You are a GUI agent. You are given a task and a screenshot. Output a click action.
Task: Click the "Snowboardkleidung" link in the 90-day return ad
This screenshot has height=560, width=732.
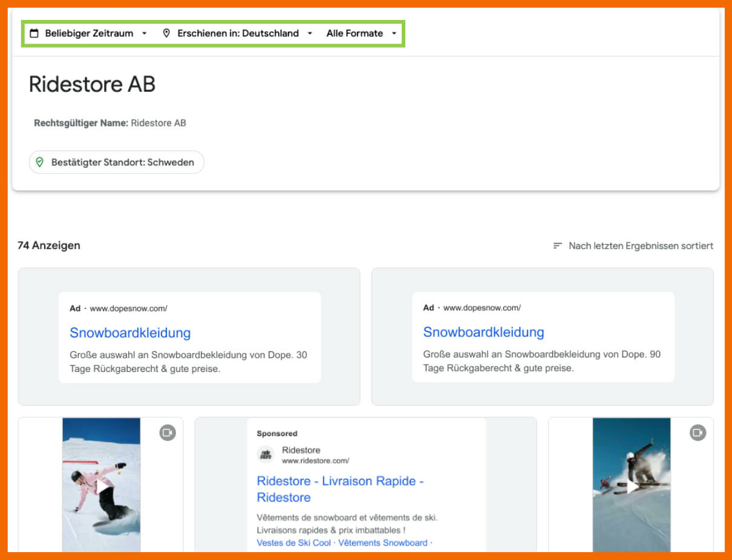click(484, 333)
